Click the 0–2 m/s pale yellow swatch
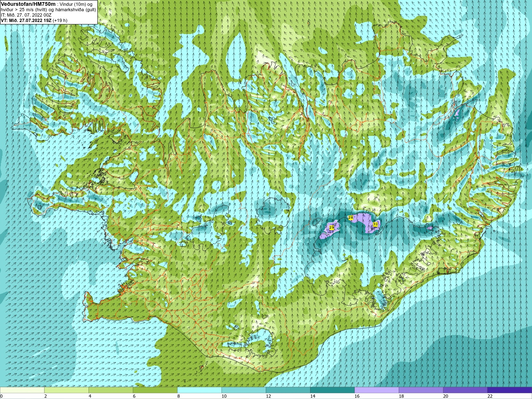Viewport: 532px width, 399px height. tap(22, 390)
